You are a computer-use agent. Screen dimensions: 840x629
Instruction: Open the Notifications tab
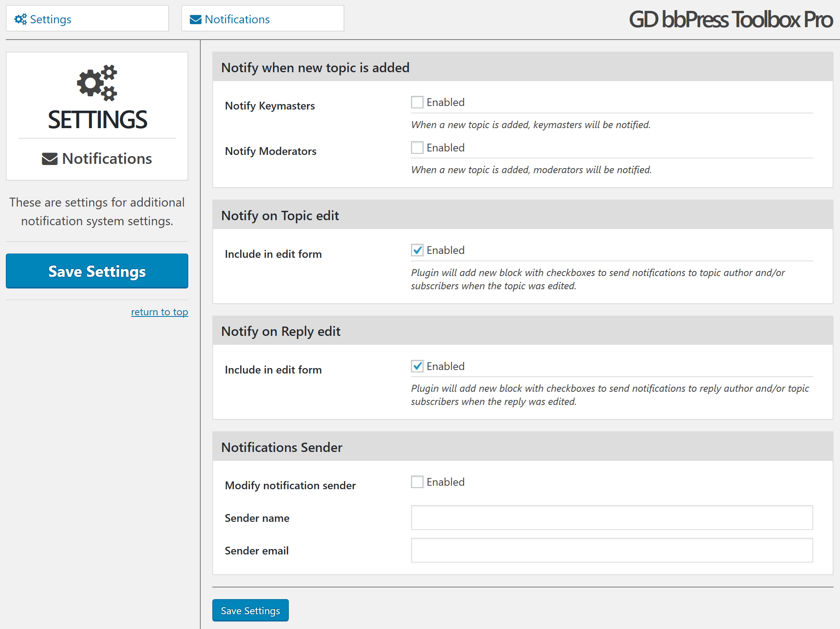263,19
